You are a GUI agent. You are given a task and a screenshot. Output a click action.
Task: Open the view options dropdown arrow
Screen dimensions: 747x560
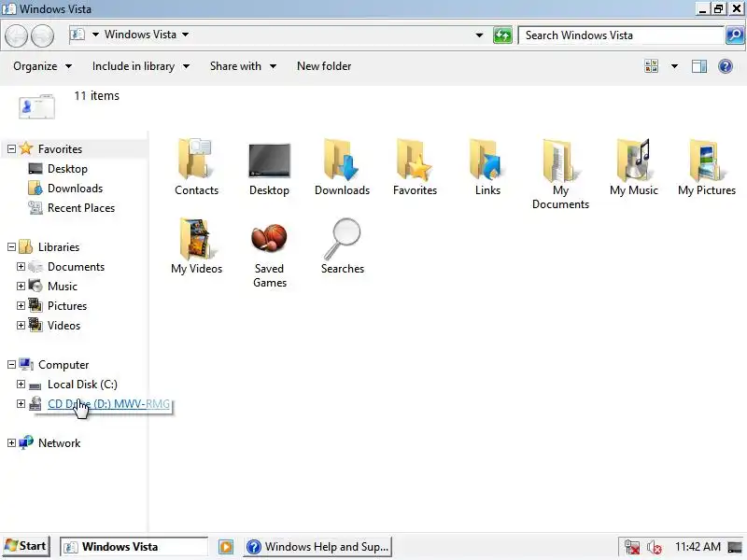click(x=674, y=66)
